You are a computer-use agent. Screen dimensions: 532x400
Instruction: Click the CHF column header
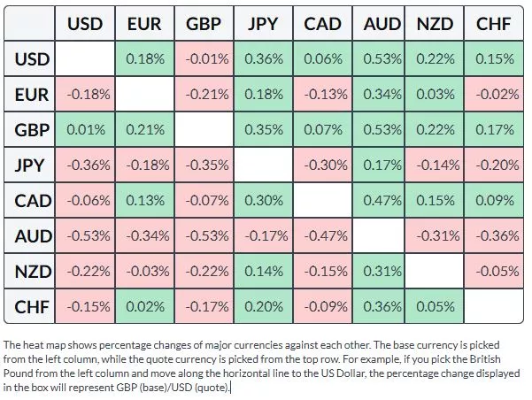493,24
